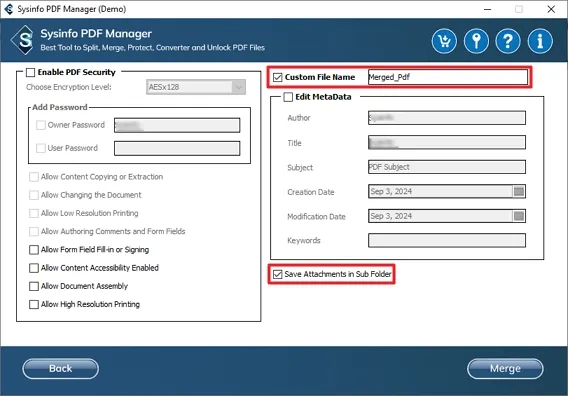The width and height of the screenshot is (568, 396).
Task: Click the Author metadata field
Action: point(447,118)
